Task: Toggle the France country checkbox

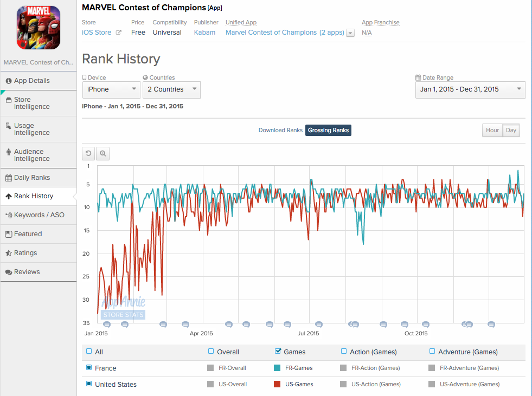Action: (89, 367)
